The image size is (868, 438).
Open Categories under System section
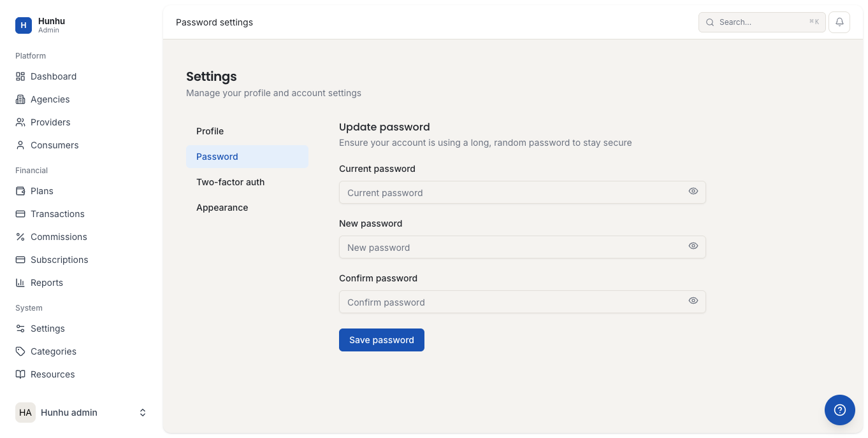[x=82, y=351]
